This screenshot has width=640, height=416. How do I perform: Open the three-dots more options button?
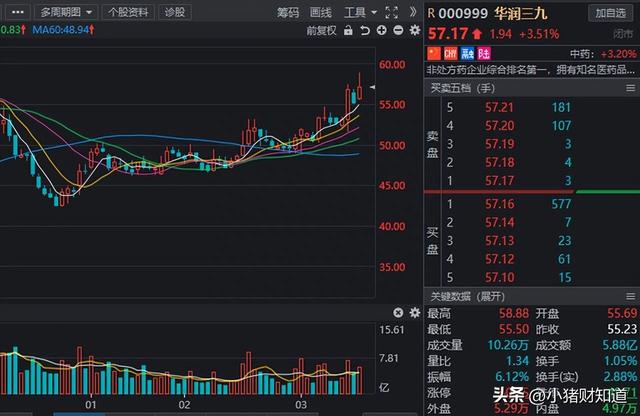click(18, 12)
